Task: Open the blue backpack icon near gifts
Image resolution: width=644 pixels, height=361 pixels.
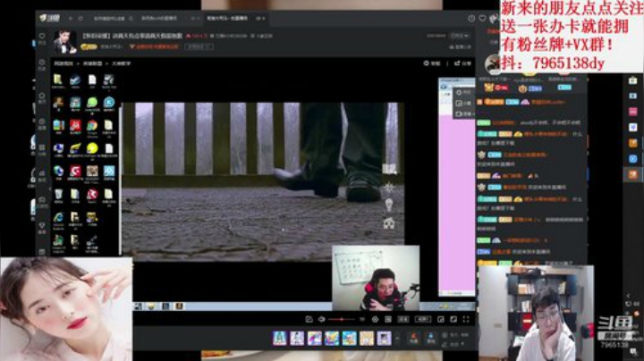Action: click(x=431, y=338)
